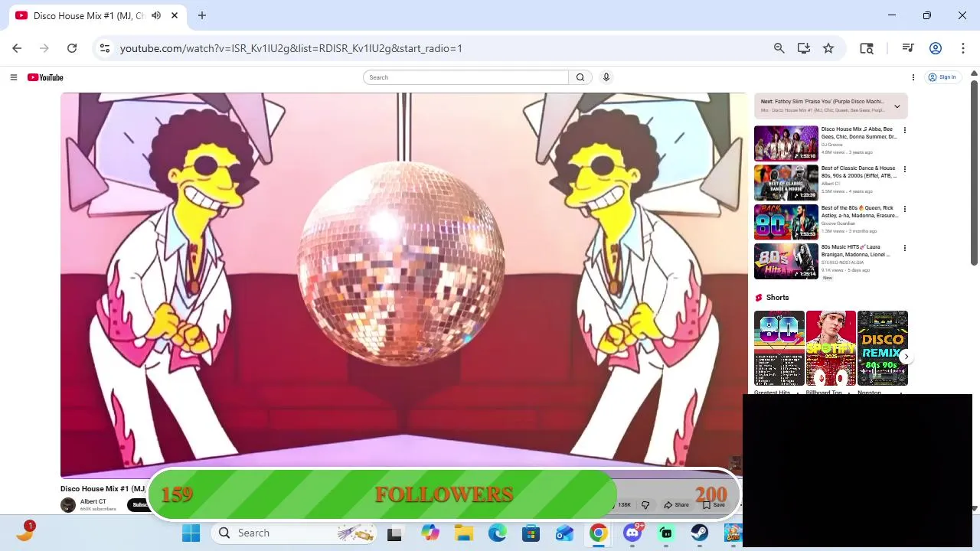Click the youtube.com URL in address bar
Viewport: 980px width, 551px height.
pos(291,48)
